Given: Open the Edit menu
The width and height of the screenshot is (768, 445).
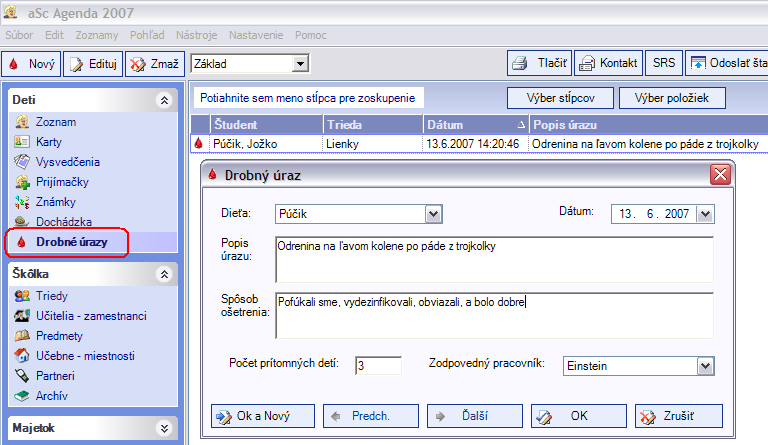Looking at the screenshot, I should click(x=54, y=35).
